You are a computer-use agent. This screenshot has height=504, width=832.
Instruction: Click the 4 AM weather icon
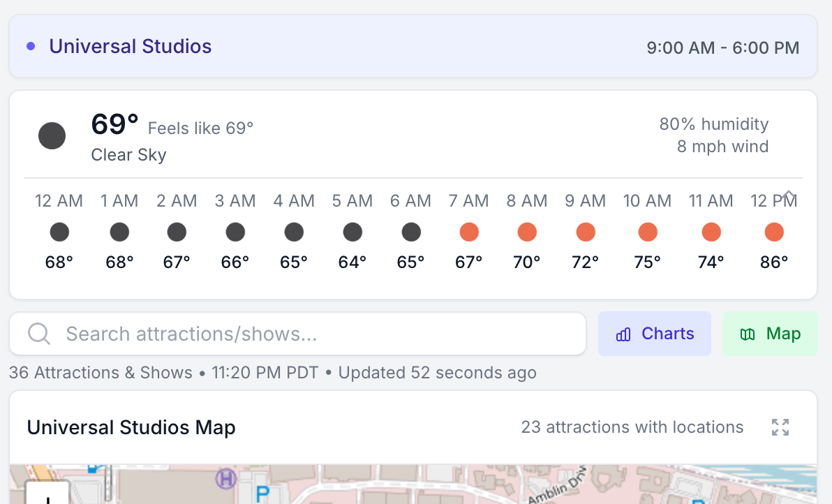[x=294, y=232]
